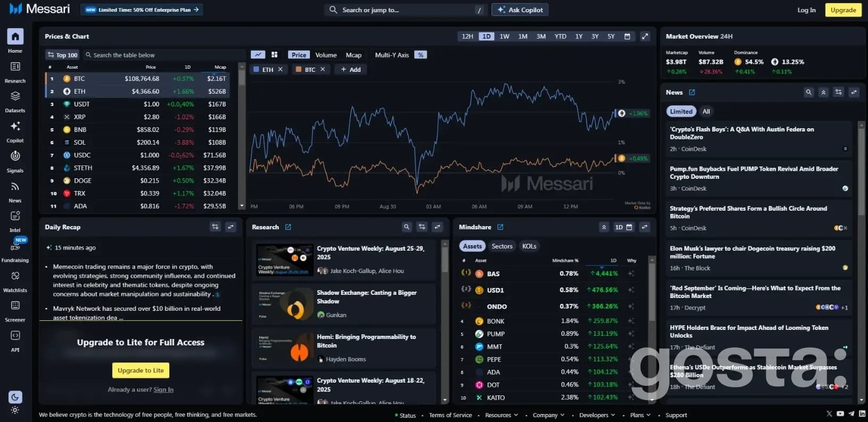Select the 12H timeframe
Image resolution: width=868 pixels, height=422 pixels.
pyautogui.click(x=467, y=36)
